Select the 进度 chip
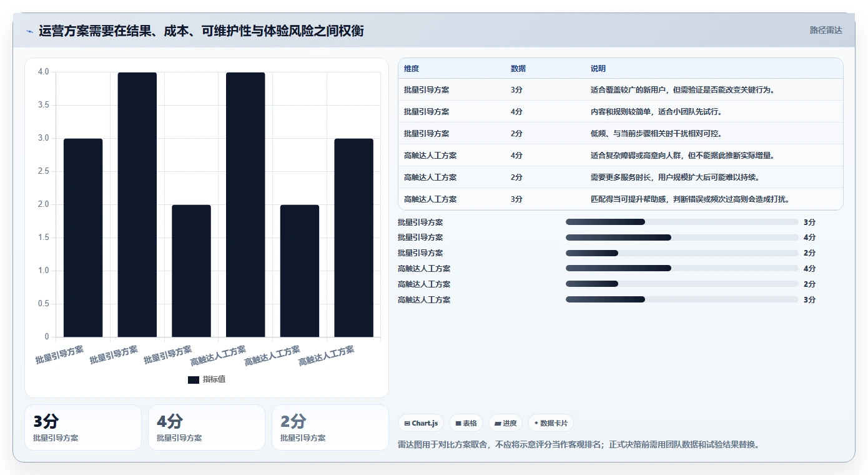The image size is (868, 475). (505, 423)
